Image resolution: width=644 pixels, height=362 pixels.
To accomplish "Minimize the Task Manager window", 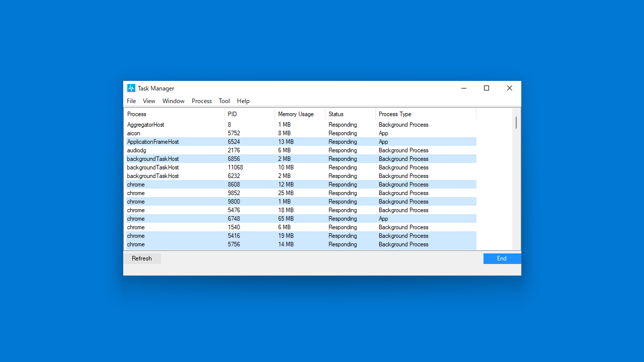I will [x=463, y=88].
